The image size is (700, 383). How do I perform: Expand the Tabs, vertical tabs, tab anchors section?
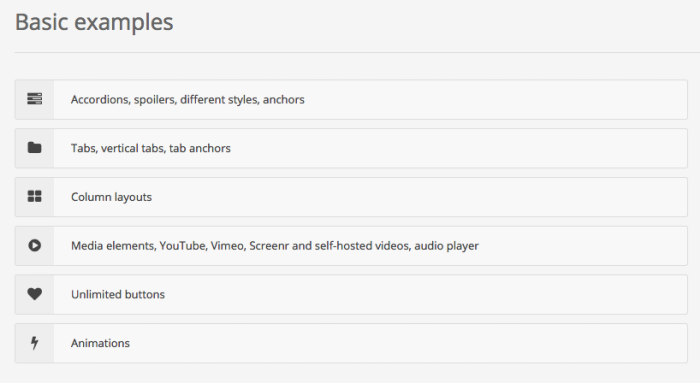pyautogui.click(x=351, y=148)
